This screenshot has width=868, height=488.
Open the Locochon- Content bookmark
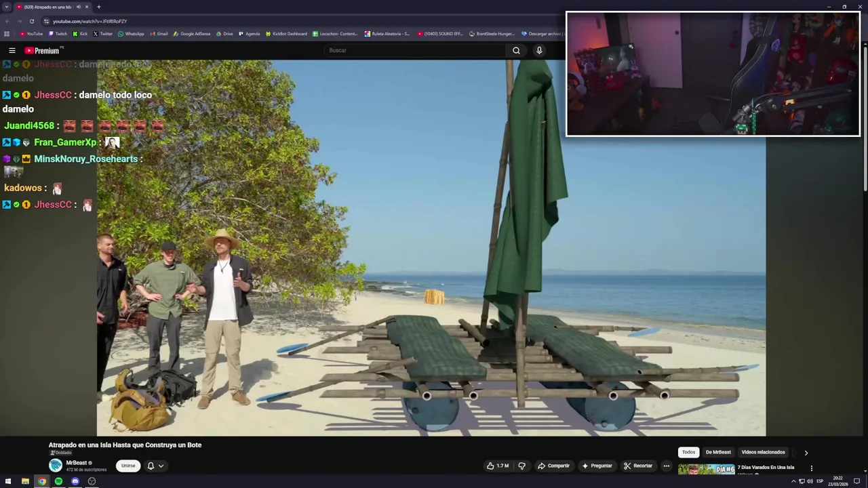(x=335, y=34)
